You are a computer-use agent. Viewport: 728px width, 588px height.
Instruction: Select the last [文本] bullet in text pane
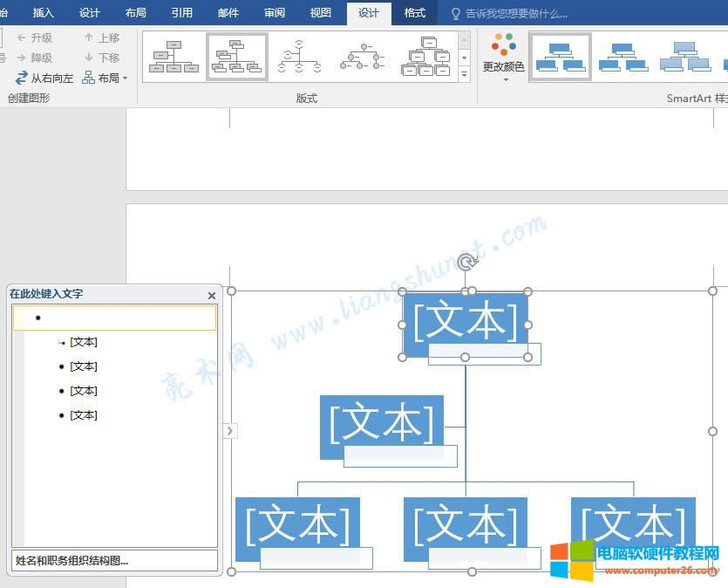[x=84, y=415]
